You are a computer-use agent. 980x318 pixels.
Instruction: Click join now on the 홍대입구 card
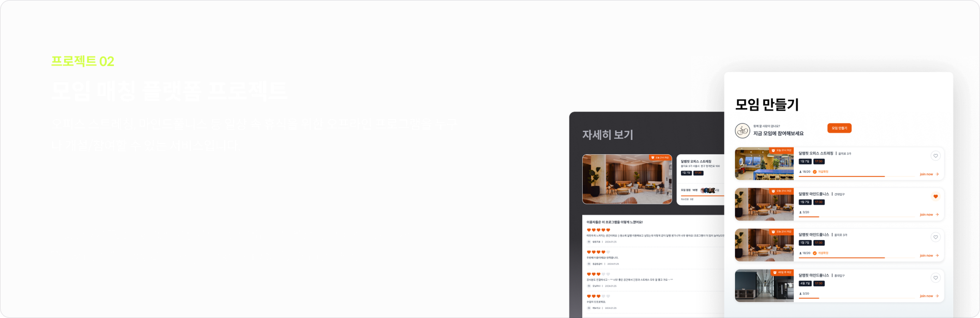click(x=929, y=296)
